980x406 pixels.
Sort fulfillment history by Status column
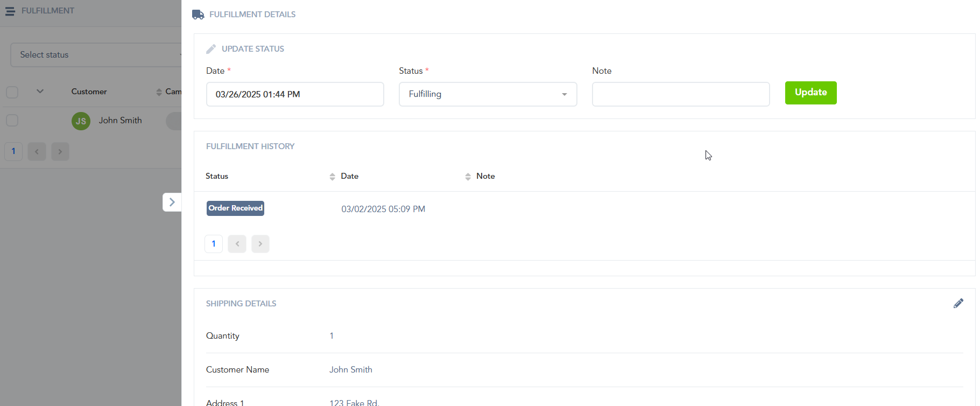pyautogui.click(x=332, y=177)
